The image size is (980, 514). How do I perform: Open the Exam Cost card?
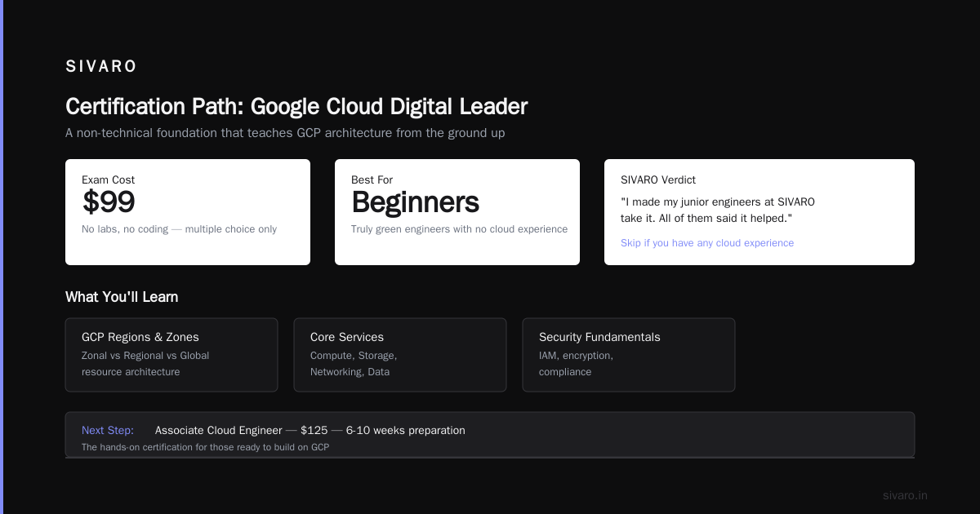188,212
